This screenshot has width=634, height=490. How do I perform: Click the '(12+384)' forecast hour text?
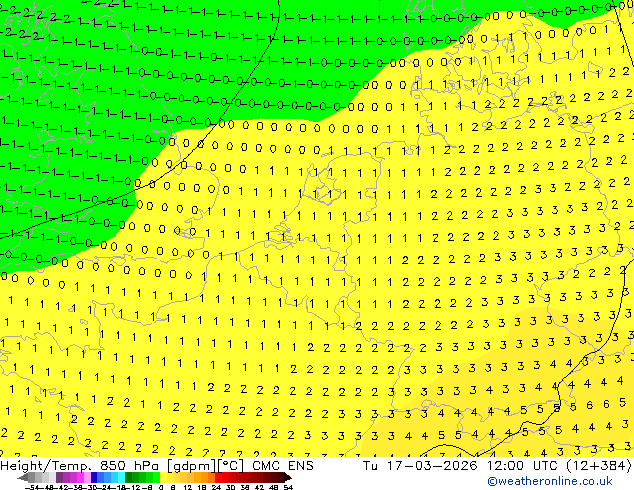tap(598, 466)
